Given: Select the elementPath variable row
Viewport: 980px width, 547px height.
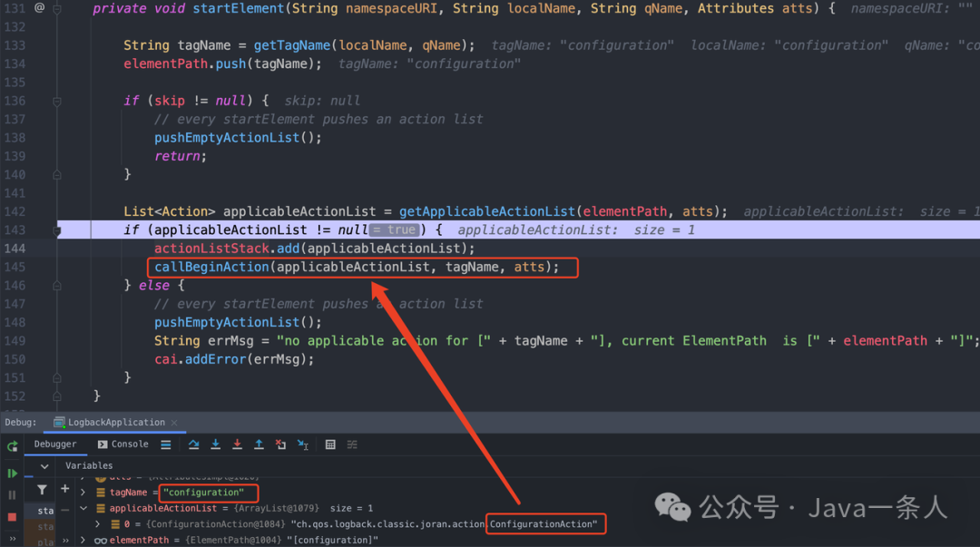Looking at the screenshot, I should pos(236,540).
